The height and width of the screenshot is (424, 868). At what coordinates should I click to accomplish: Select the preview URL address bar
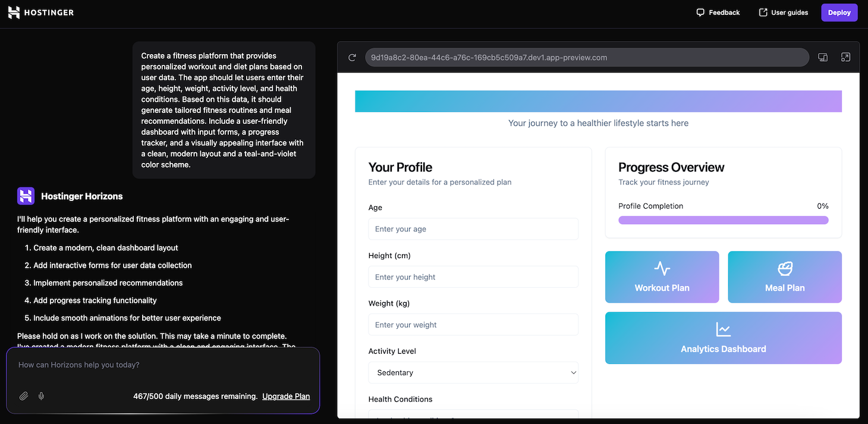pyautogui.click(x=586, y=57)
